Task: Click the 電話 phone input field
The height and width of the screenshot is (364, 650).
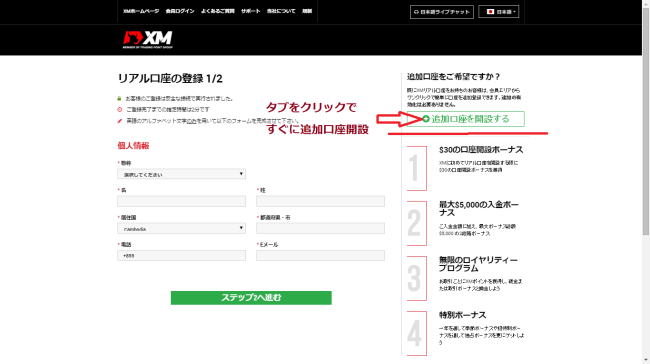Action: click(x=182, y=256)
